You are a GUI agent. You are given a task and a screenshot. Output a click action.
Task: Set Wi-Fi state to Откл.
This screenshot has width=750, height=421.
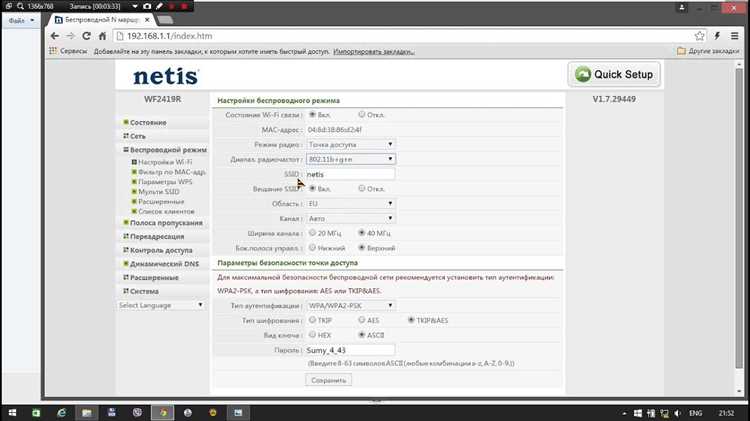coord(362,114)
